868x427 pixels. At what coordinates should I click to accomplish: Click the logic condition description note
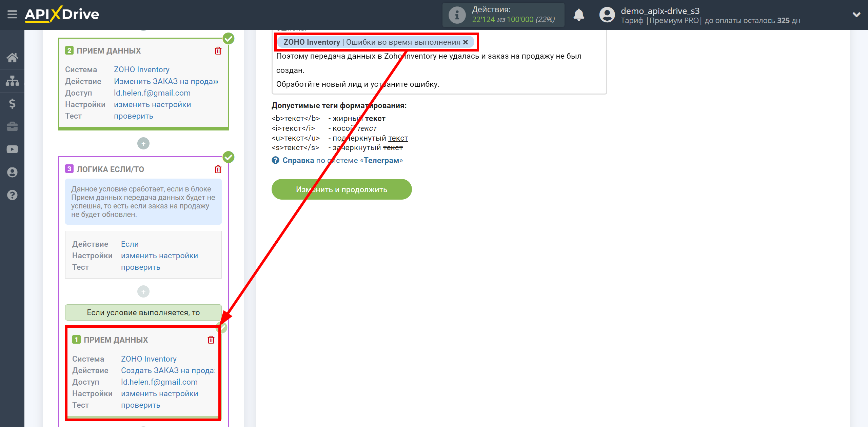(x=143, y=202)
